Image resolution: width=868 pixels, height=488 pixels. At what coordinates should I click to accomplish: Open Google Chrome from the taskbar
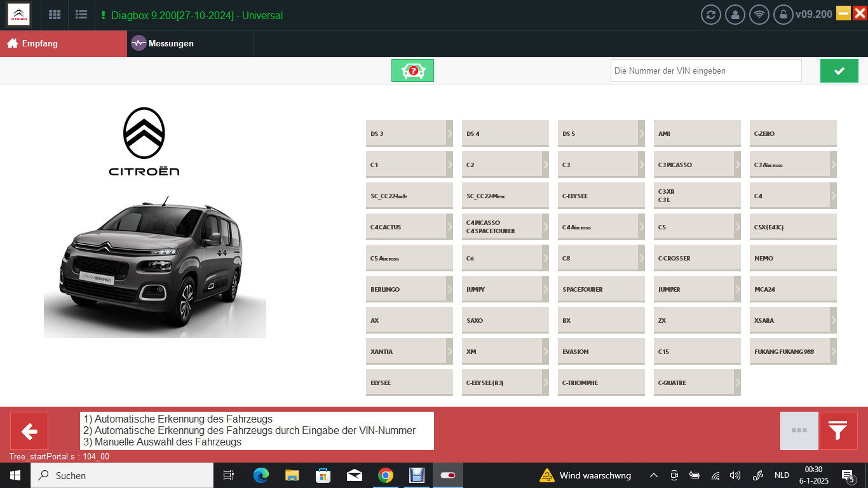click(x=385, y=475)
